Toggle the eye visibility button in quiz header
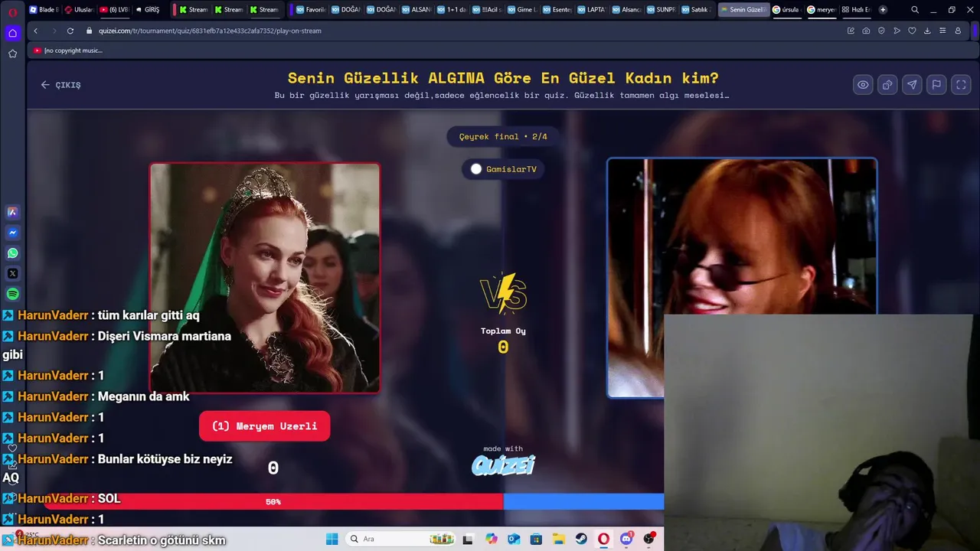The width and height of the screenshot is (980, 551). click(x=863, y=85)
